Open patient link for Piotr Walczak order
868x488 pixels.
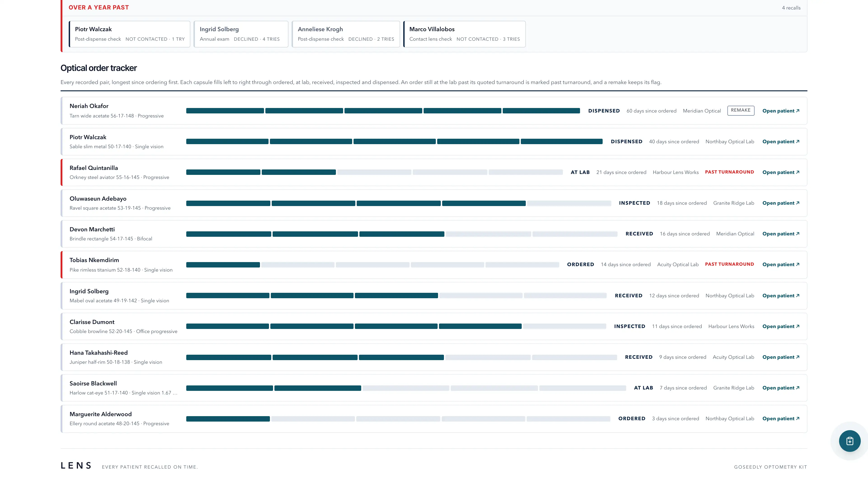click(x=781, y=141)
